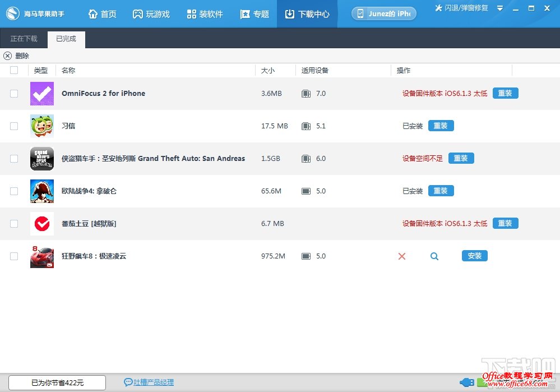Viewport: 560px width, 392px height.
Task: Toggle the select-all checkbox in header
Action: coord(14,70)
